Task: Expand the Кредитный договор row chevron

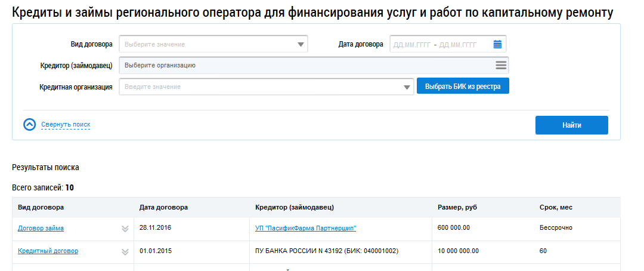Action: pyautogui.click(x=125, y=251)
